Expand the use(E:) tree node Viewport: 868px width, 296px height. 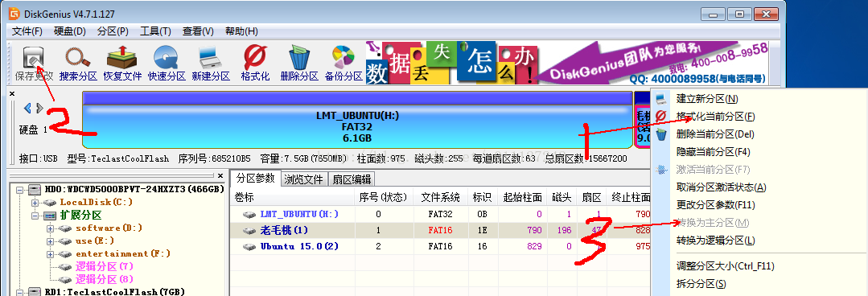[x=51, y=240]
